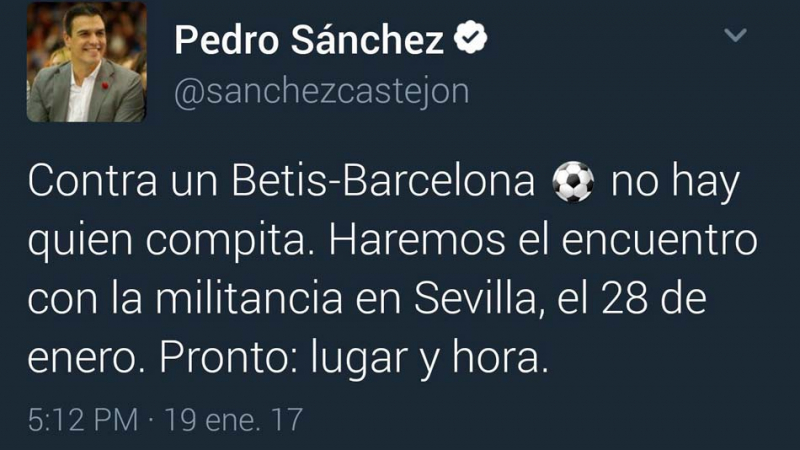Visit the @sanchezcastejon handle link

tap(321, 92)
